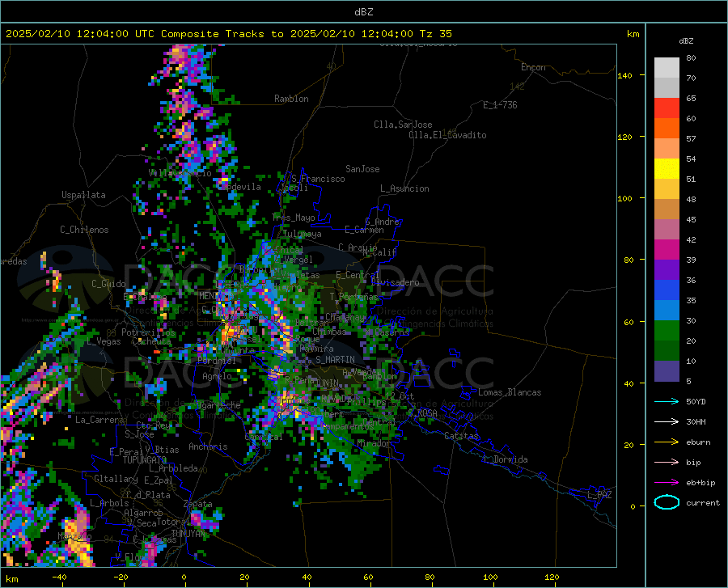Screen dimensions: 728x588
Task: Click the Catitas place label
Action: tap(461, 436)
